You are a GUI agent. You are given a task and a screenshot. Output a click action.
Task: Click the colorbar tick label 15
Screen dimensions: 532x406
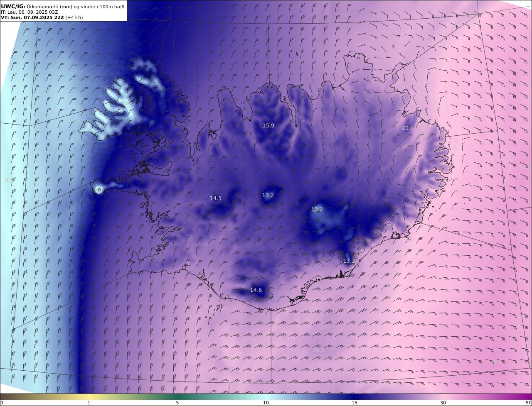point(355,403)
